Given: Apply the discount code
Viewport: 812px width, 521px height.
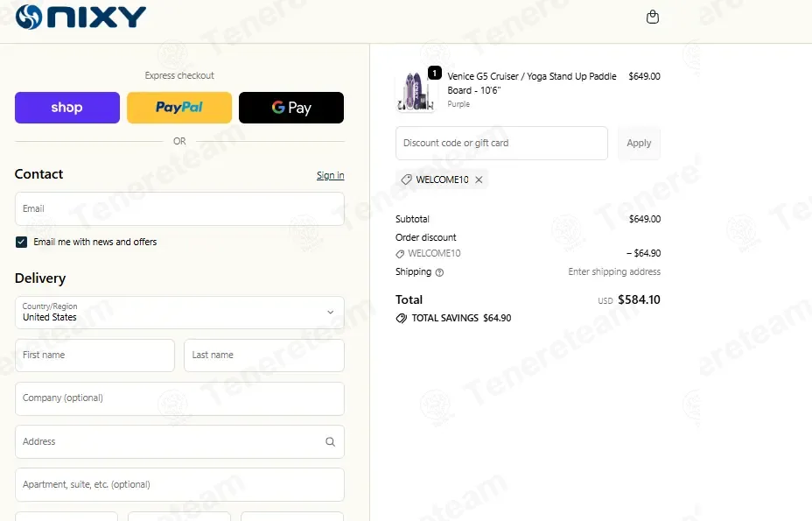Looking at the screenshot, I should 639,143.
